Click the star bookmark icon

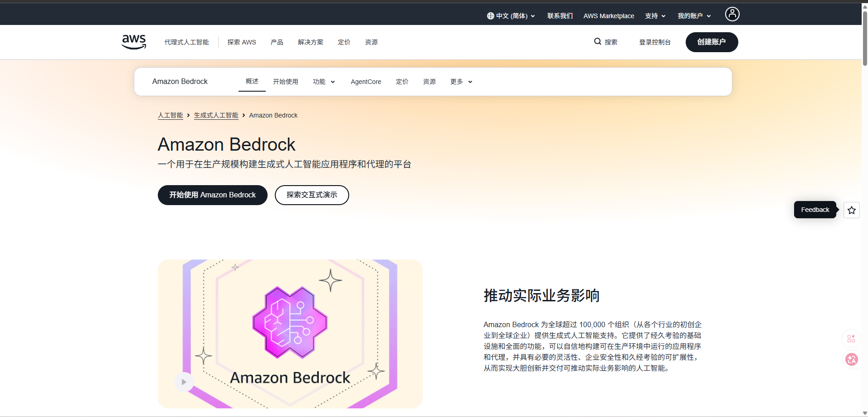tap(851, 210)
